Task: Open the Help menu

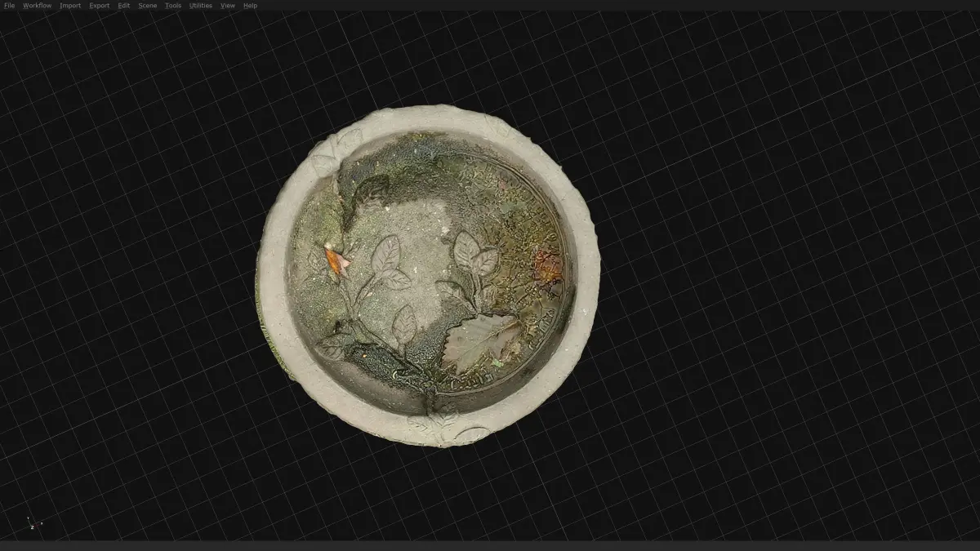Action: (250, 5)
